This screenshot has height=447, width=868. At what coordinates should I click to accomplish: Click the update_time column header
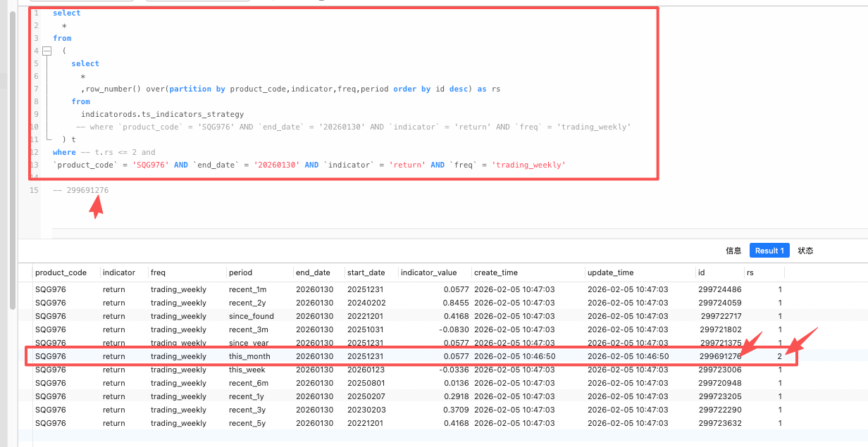611,272
